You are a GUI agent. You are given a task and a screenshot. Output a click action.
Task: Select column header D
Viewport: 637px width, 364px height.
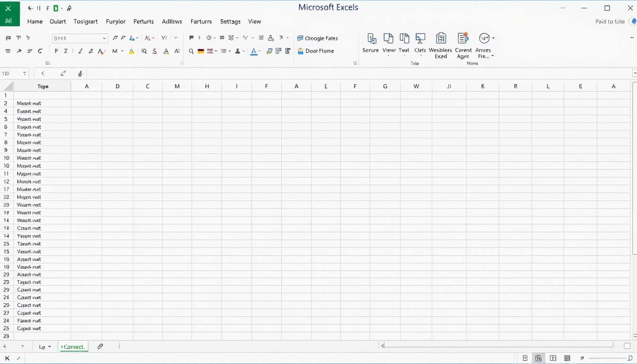(118, 86)
